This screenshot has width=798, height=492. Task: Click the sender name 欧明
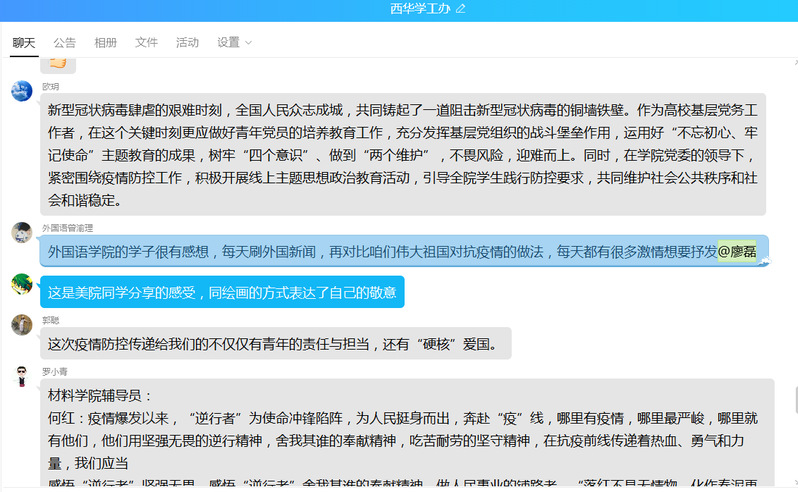(50, 86)
